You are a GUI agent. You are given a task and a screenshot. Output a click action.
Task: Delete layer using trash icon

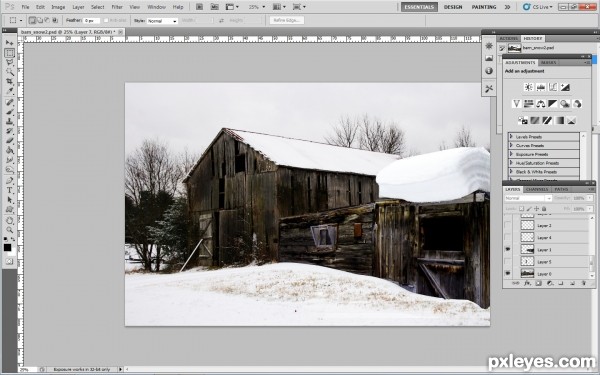pos(584,284)
